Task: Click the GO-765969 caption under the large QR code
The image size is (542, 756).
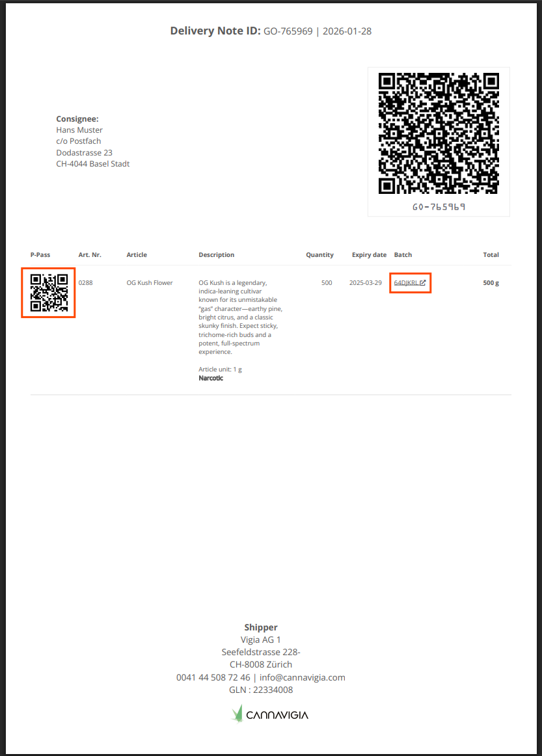Action: tap(439, 207)
